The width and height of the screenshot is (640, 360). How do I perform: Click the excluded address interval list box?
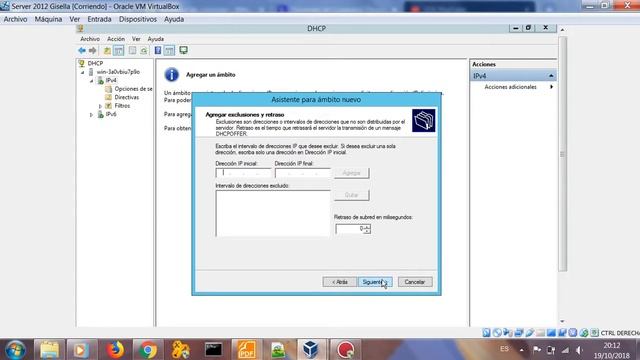pyautogui.click(x=273, y=213)
